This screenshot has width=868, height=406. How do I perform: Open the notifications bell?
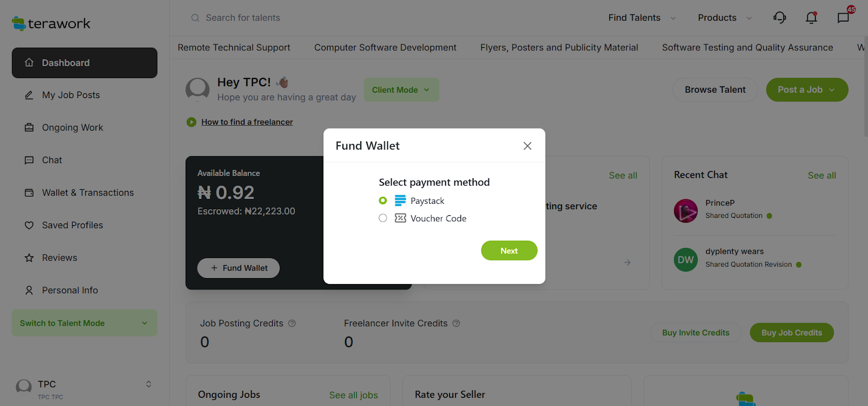point(811,18)
